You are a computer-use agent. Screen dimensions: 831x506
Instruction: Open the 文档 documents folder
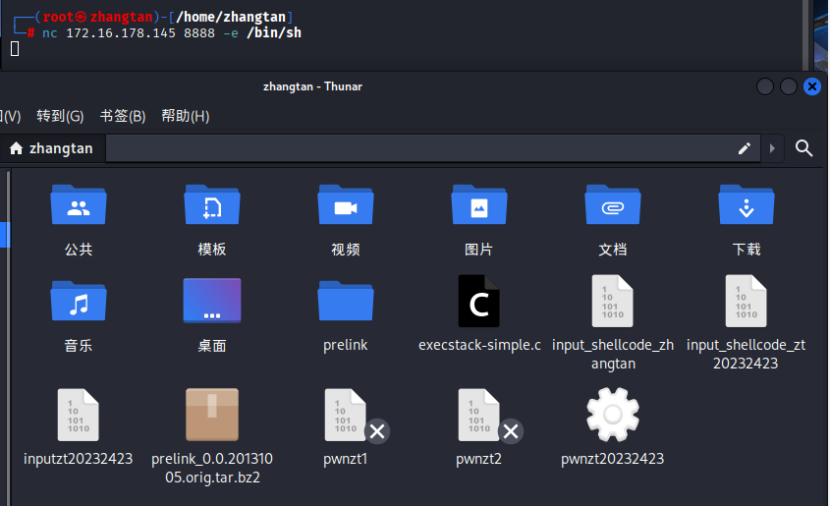613,205
